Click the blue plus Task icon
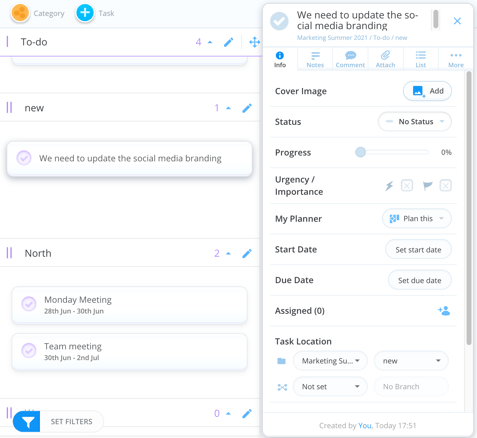The image size is (477, 438). pos(85,13)
